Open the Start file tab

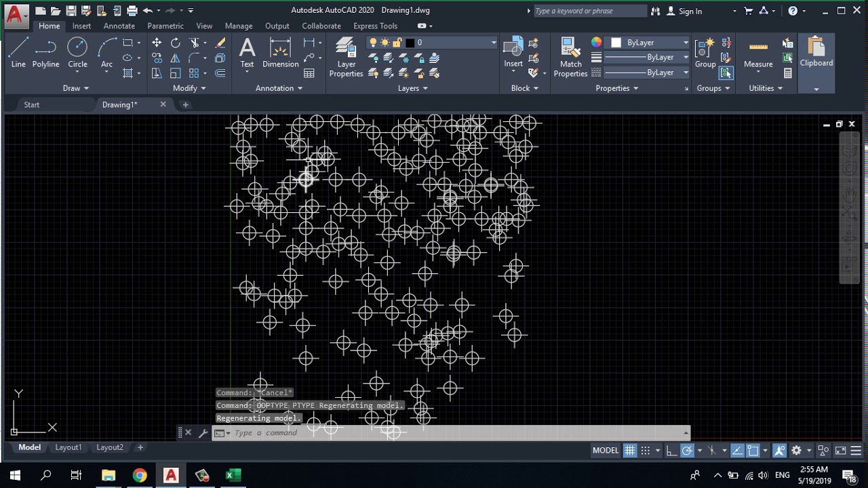pos(32,104)
